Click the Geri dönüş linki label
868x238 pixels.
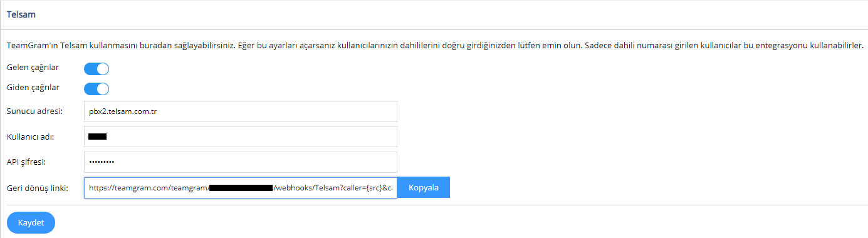[37, 187]
